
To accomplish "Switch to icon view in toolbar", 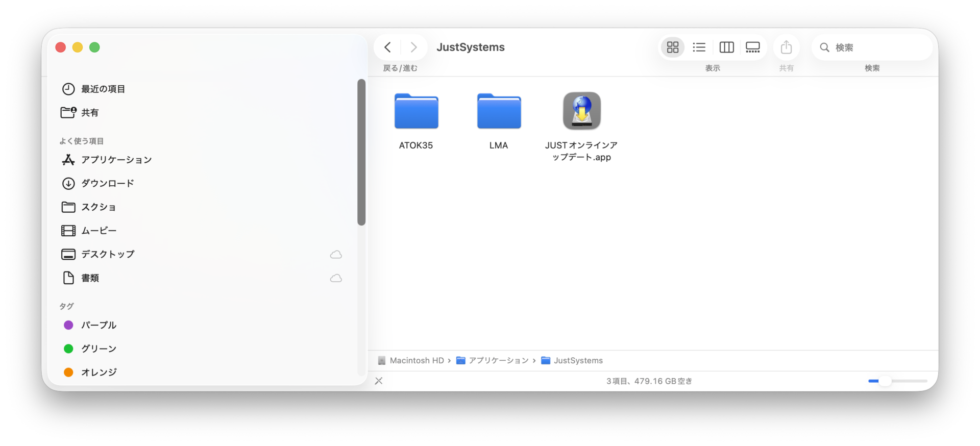I will click(673, 47).
